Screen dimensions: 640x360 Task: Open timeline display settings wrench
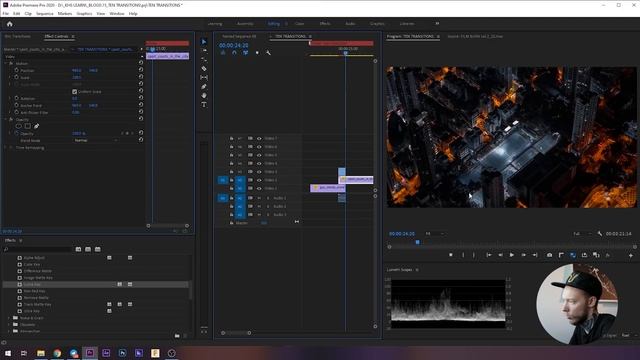click(x=268, y=53)
